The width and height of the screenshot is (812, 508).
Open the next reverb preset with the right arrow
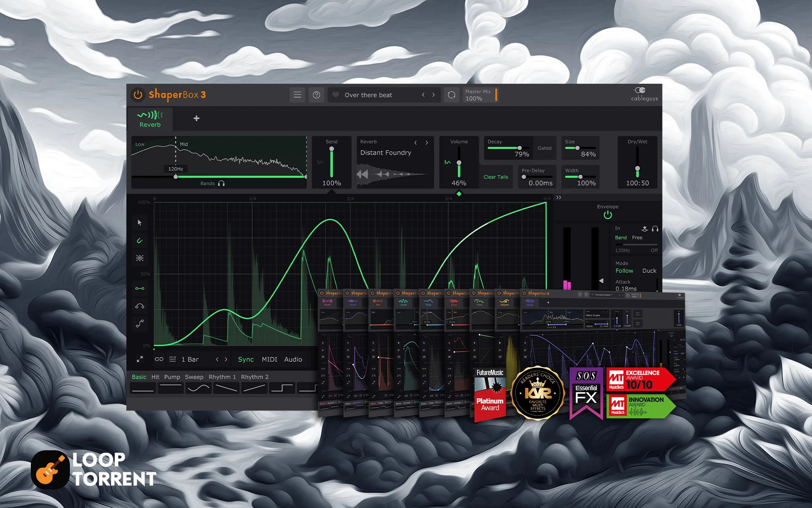pos(427,143)
